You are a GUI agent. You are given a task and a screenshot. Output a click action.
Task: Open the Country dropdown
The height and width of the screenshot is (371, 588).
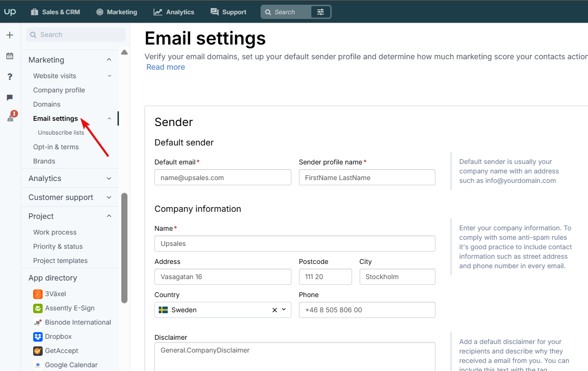223,310
